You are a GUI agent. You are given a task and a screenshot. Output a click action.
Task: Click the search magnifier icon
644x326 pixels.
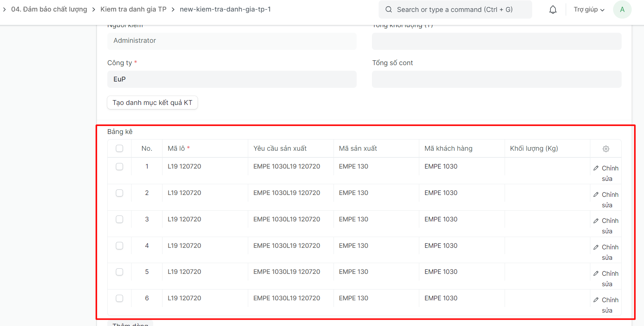(x=389, y=10)
